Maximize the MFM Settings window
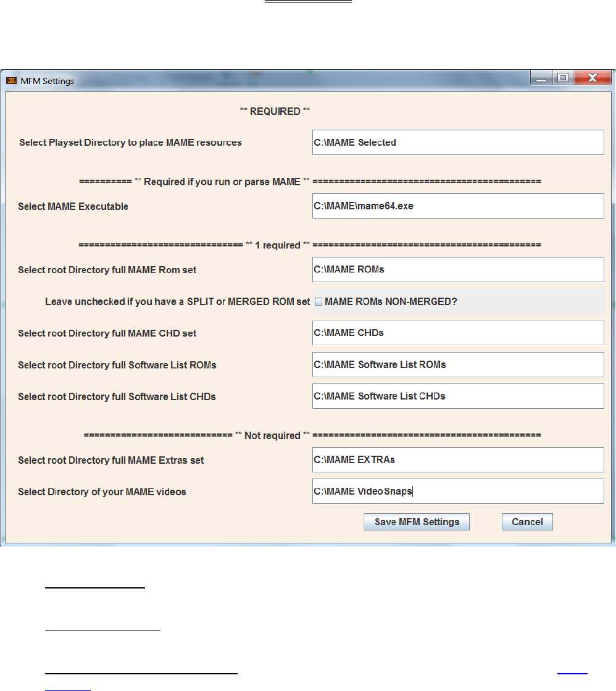 pos(563,78)
